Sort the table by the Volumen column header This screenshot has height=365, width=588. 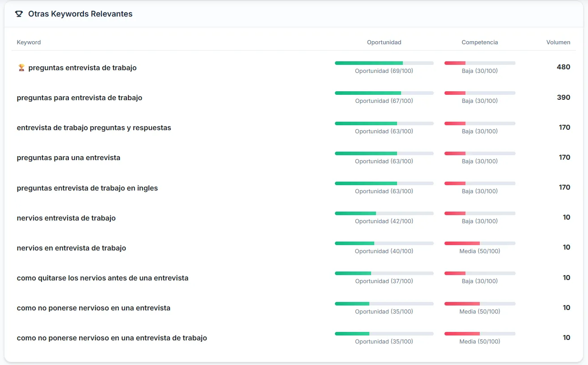point(558,42)
